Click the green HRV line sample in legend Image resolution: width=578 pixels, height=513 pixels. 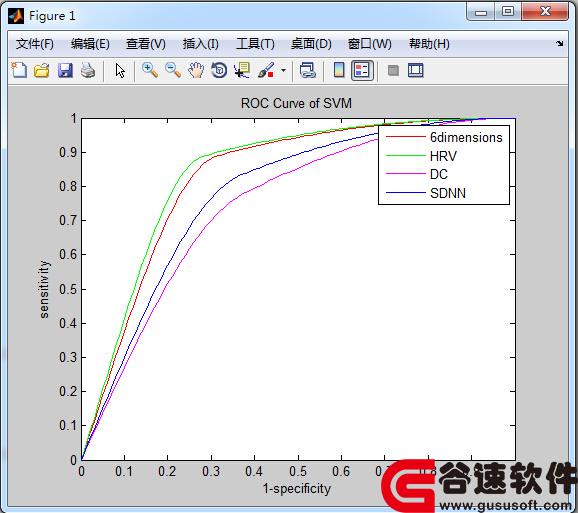pos(406,156)
